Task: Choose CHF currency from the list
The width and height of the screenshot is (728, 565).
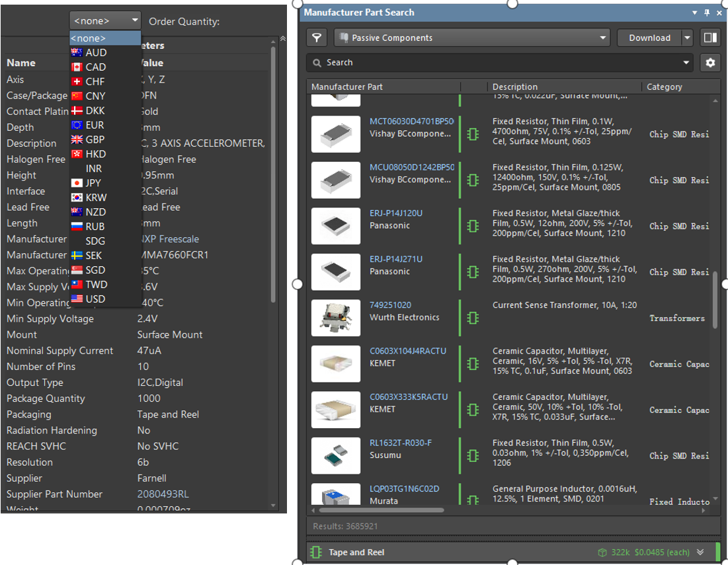Action: pyautogui.click(x=105, y=81)
